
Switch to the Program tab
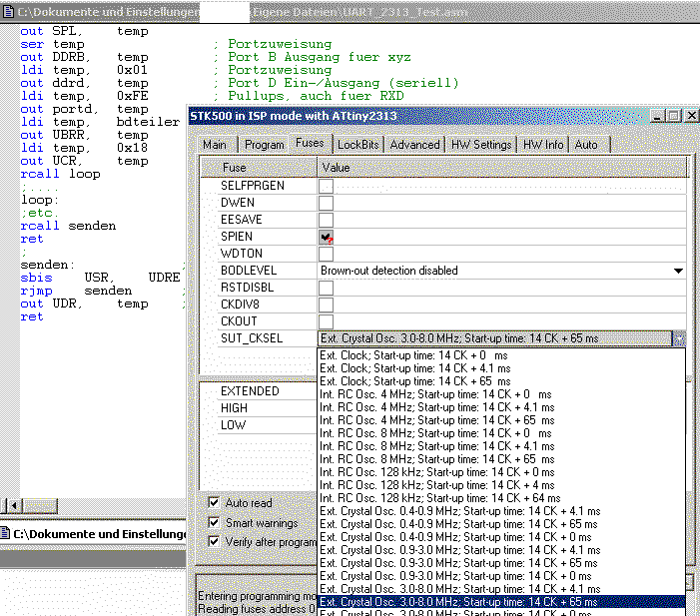pyautogui.click(x=265, y=145)
